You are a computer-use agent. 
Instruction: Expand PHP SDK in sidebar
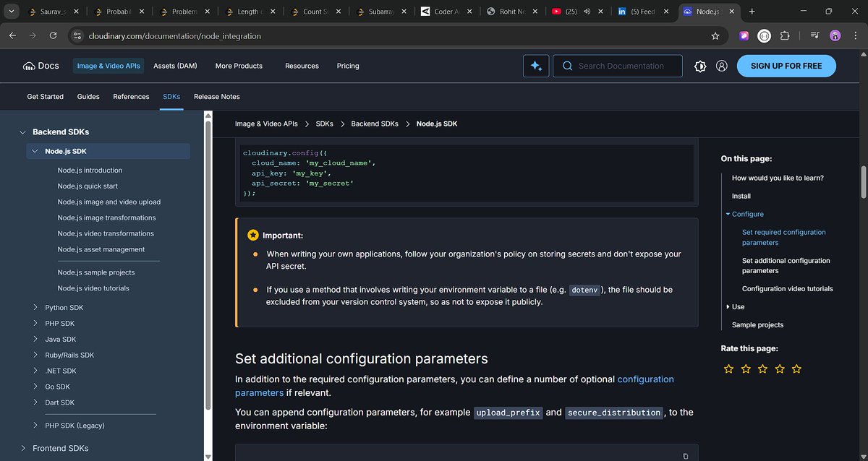35,323
